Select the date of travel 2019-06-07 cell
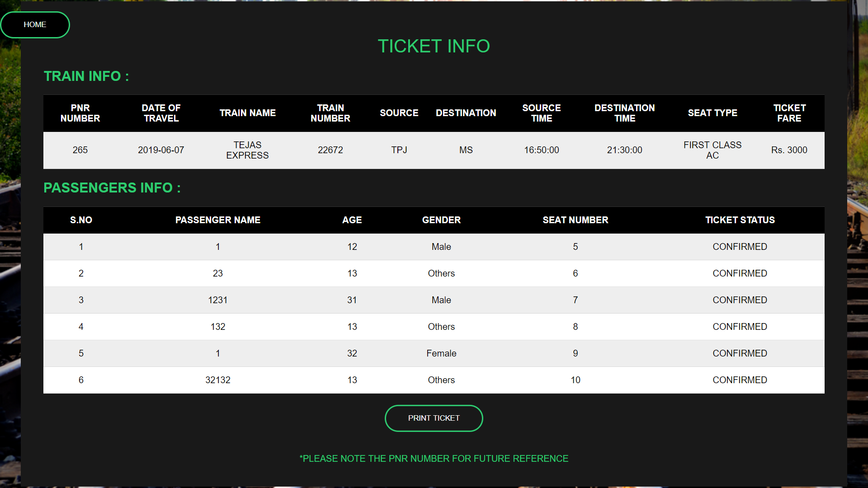This screenshot has height=488, width=868. (x=161, y=150)
